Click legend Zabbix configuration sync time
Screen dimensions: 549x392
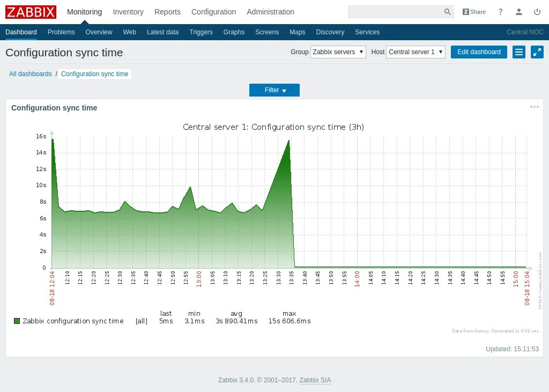point(73,321)
